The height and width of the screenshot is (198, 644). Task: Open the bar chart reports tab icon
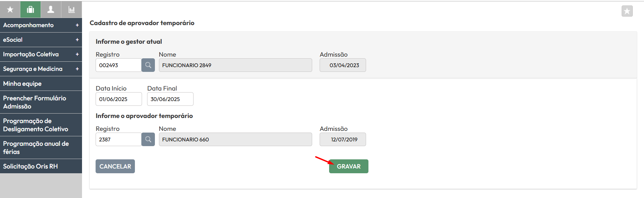pyautogui.click(x=72, y=9)
